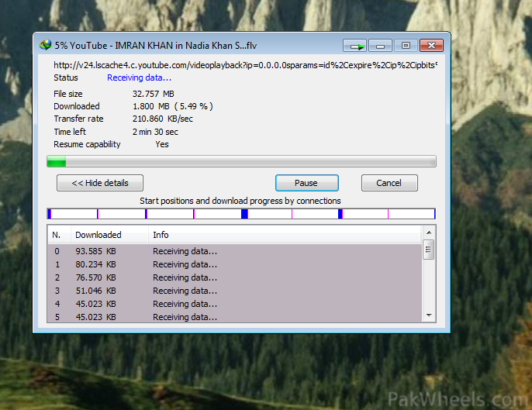Click the connections progress segment bar

tap(241, 214)
